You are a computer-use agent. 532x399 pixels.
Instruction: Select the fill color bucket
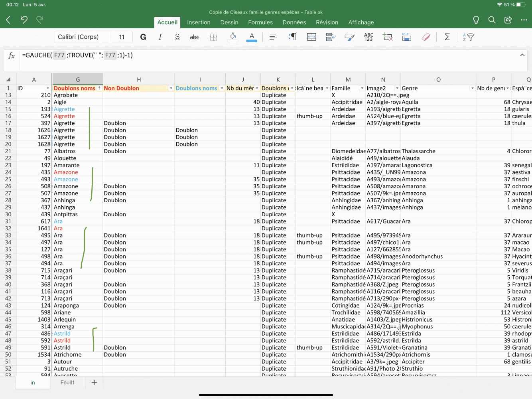(233, 37)
